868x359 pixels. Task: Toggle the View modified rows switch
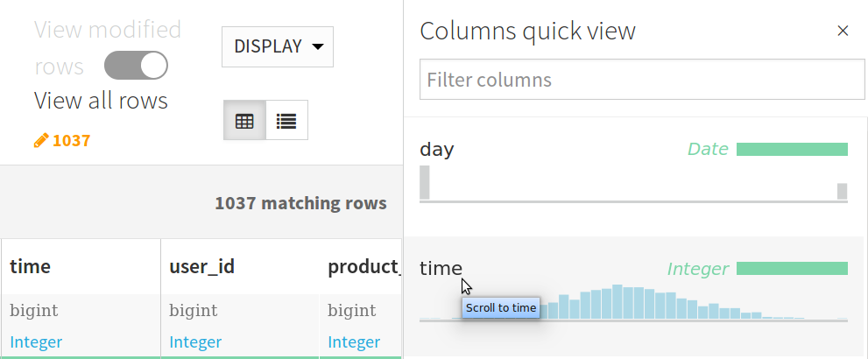pos(136,66)
